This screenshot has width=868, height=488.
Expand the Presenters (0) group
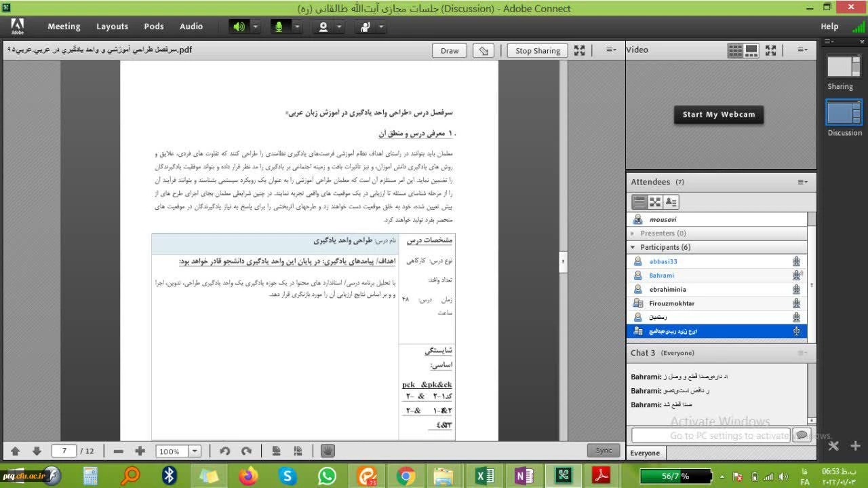[633, 233]
